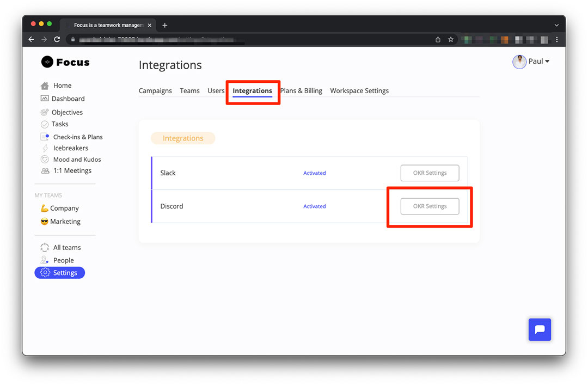The height and width of the screenshot is (385, 588).
Task: Bookmark this page with the star icon
Action: coord(451,39)
